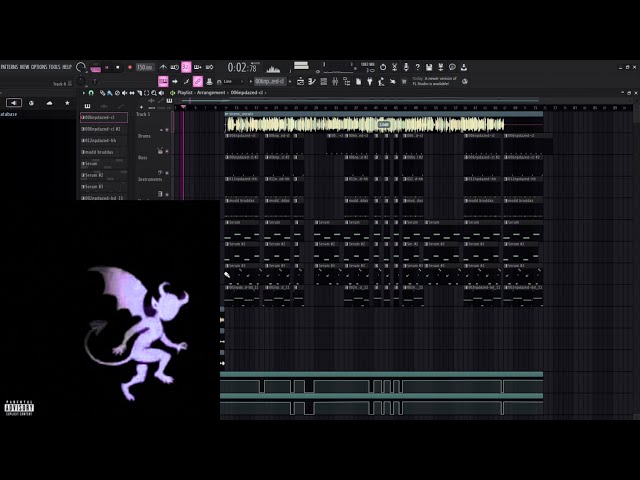Image resolution: width=640 pixels, height=480 pixels.
Task: Click the scissors icon in top toolbar
Action: 394,67
